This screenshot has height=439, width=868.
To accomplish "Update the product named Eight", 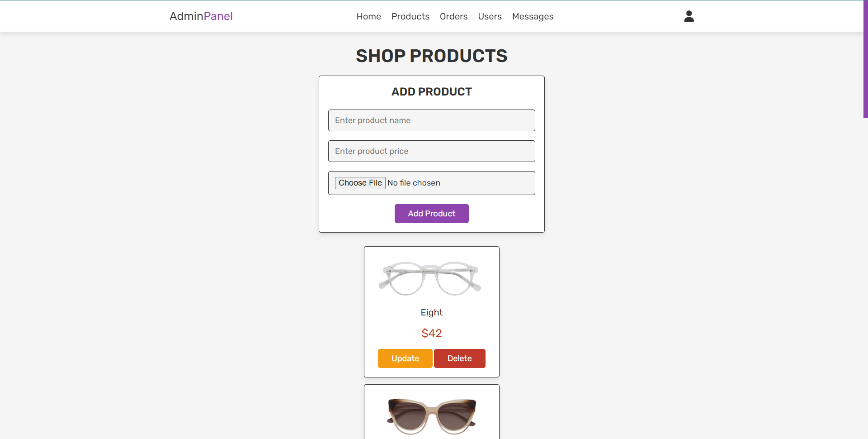I will (x=405, y=358).
